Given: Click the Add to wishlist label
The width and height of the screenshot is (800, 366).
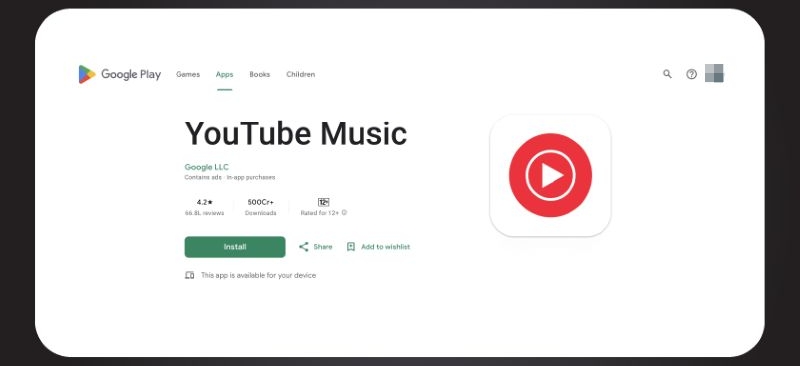Looking at the screenshot, I should click(x=385, y=247).
